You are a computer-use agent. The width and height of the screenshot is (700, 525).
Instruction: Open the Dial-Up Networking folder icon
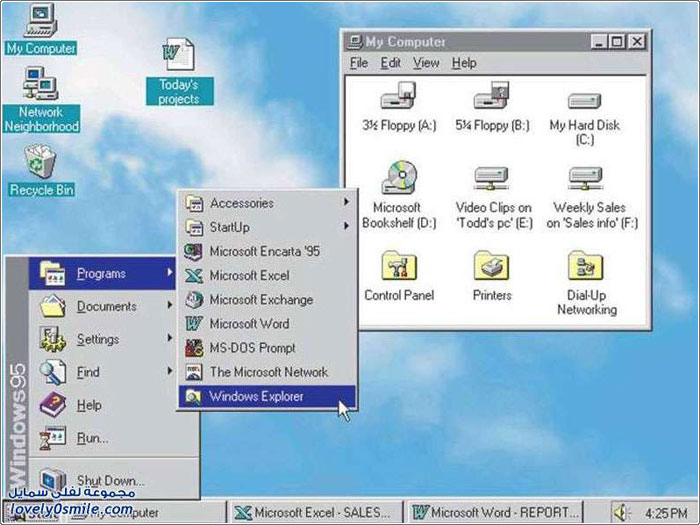click(x=585, y=267)
